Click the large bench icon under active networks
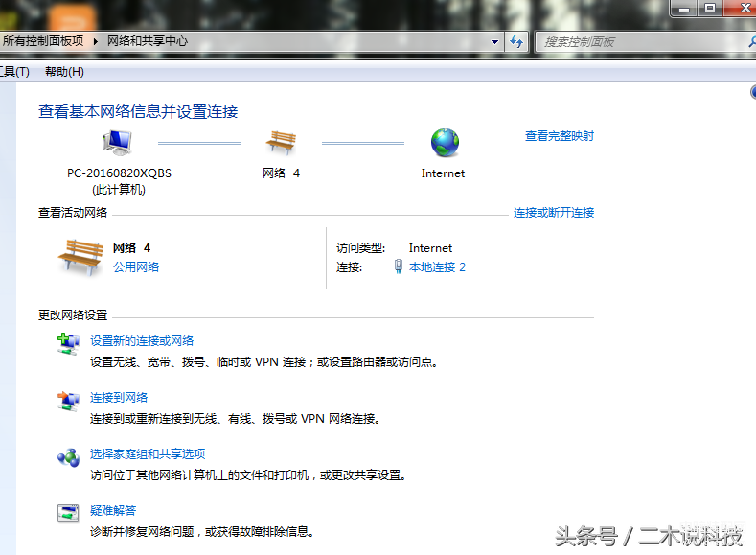Screen dimensions: 756x555 click(80, 258)
